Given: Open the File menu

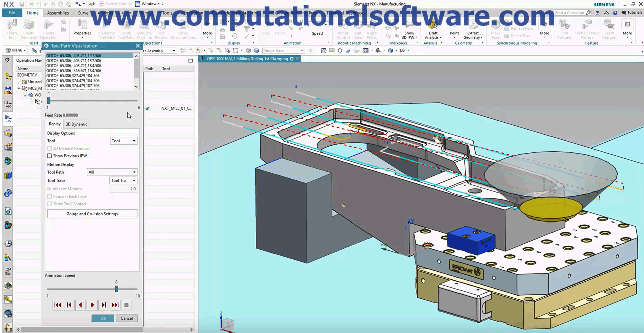Looking at the screenshot, I should click(x=12, y=13).
